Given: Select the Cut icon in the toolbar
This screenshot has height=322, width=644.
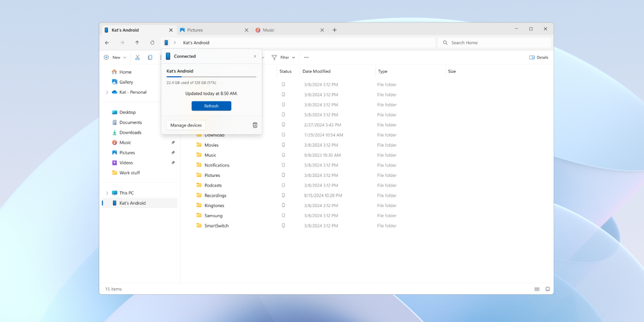Looking at the screenshot, I should 137,57.
